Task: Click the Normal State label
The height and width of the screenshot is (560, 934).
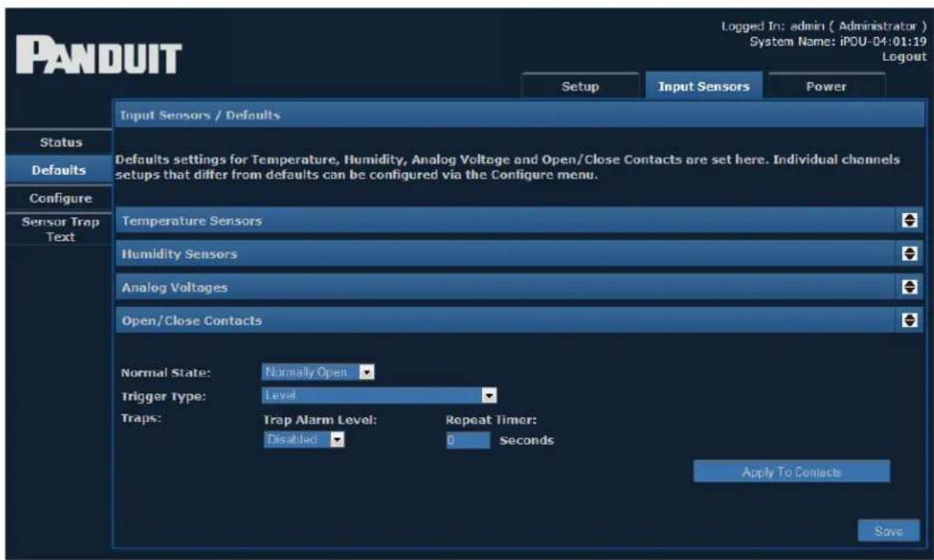Action: (166, 373)
